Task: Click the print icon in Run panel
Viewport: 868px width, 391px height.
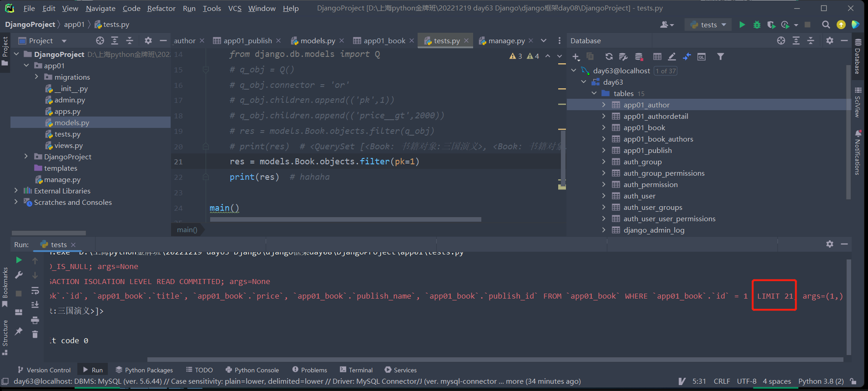Action: [35, 320]
